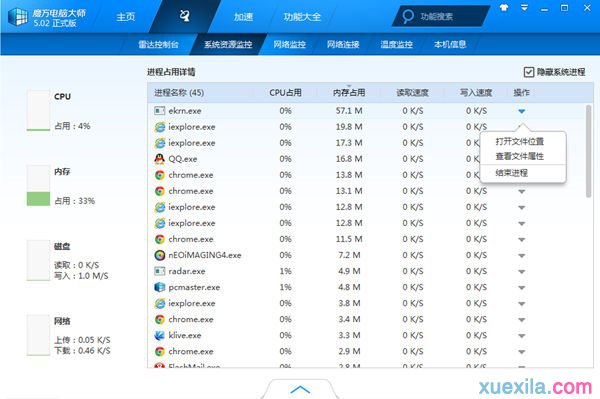Click the 磁盘 disk usage gauge
The image size is (600, 399).
click(x=38, y=261)
